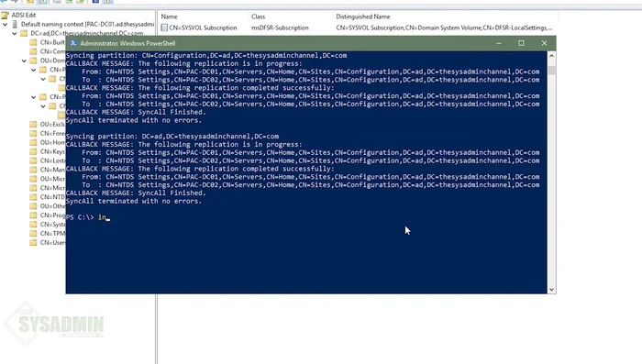Select Default naming context [PAC-DC01] entry
The width and height of the screenshot is (642, 364).
88,24
